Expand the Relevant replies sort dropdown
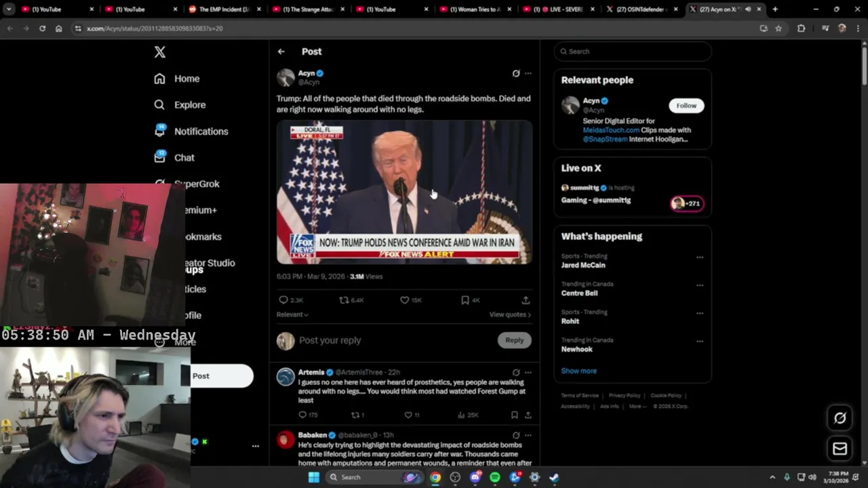This screenshot has height=488, width=868. click(x=292, y=314)
